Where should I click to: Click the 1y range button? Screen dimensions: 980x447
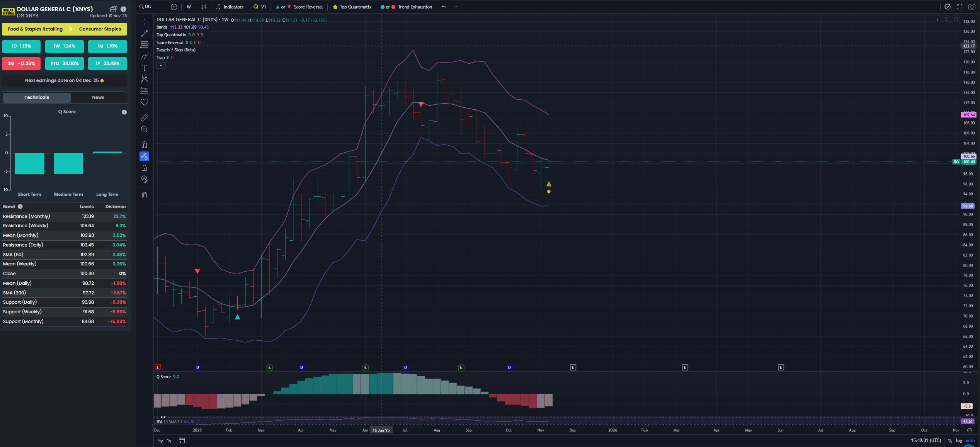(x=169, y=441)
